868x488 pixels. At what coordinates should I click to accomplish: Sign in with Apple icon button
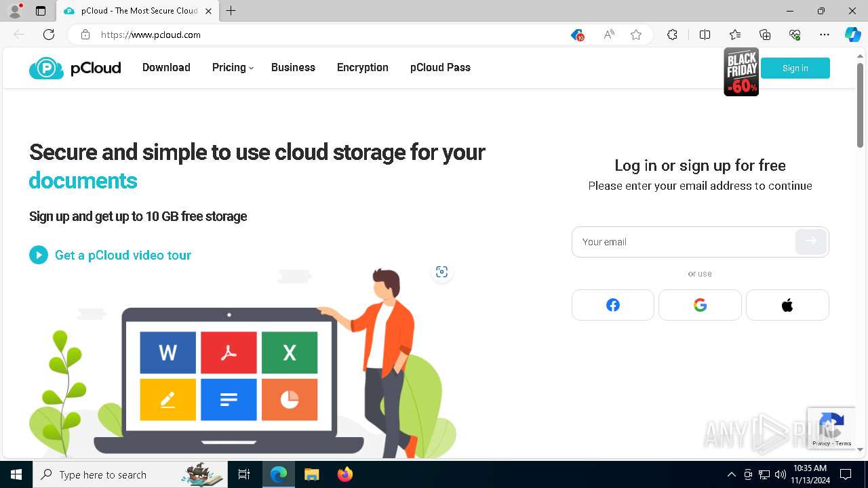787,305
